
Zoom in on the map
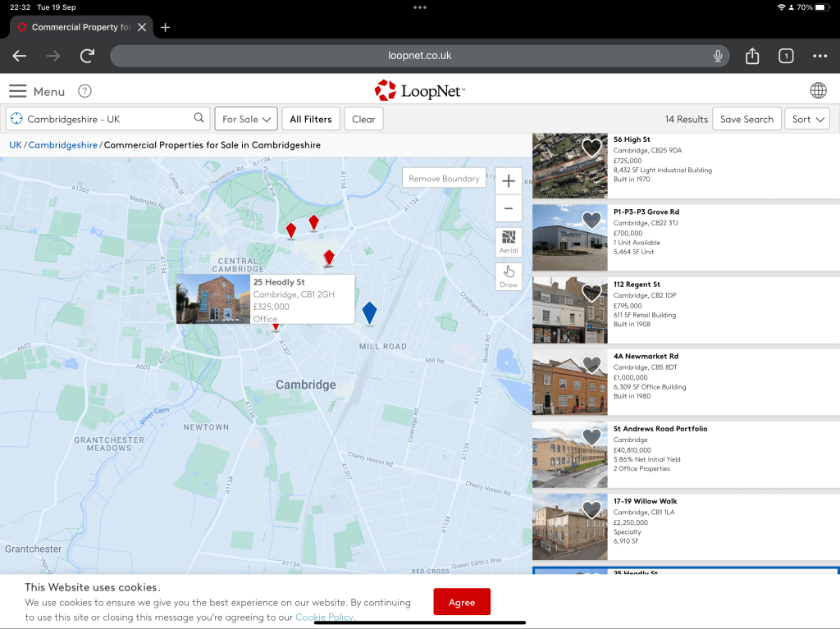tap(509, 181)
